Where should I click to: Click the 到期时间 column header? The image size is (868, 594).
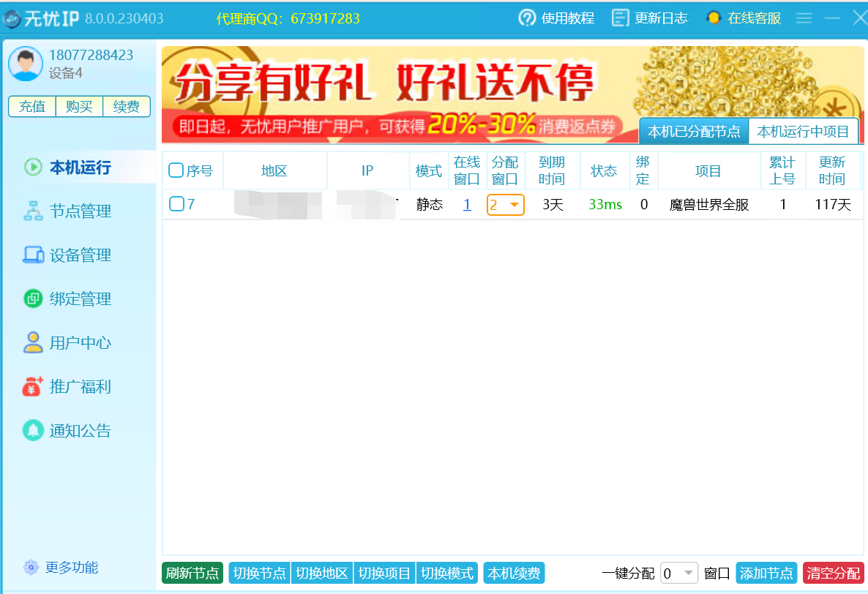(552, 170)
